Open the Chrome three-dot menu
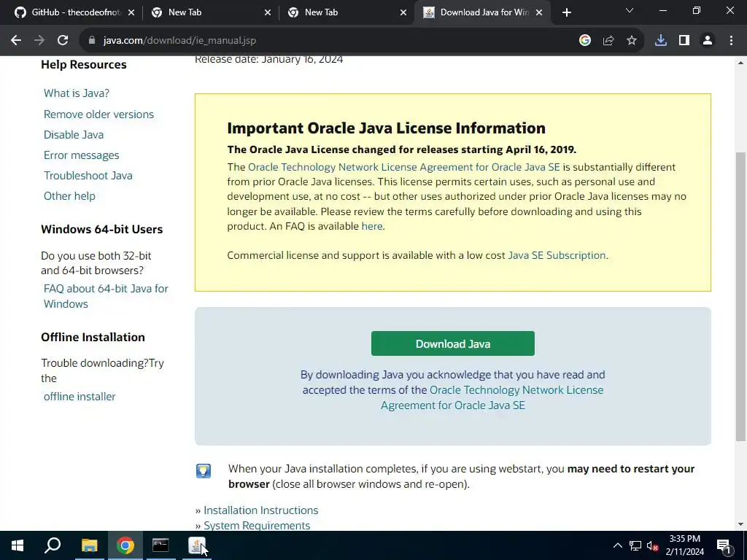Screen dimensions: 747x560 coord(731,41)
